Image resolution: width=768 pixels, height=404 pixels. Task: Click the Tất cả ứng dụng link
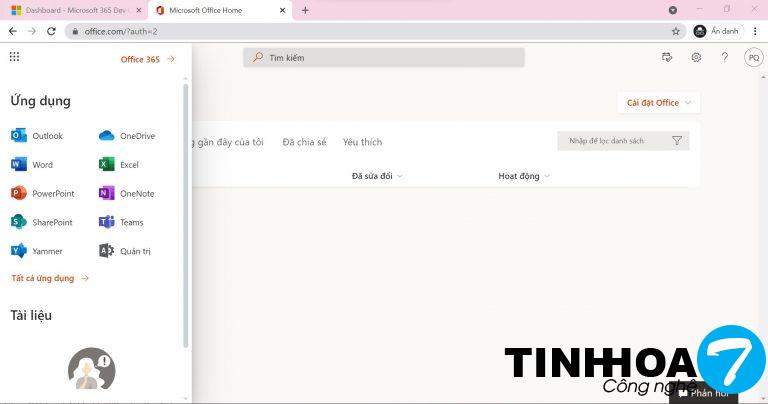[49, 279]
